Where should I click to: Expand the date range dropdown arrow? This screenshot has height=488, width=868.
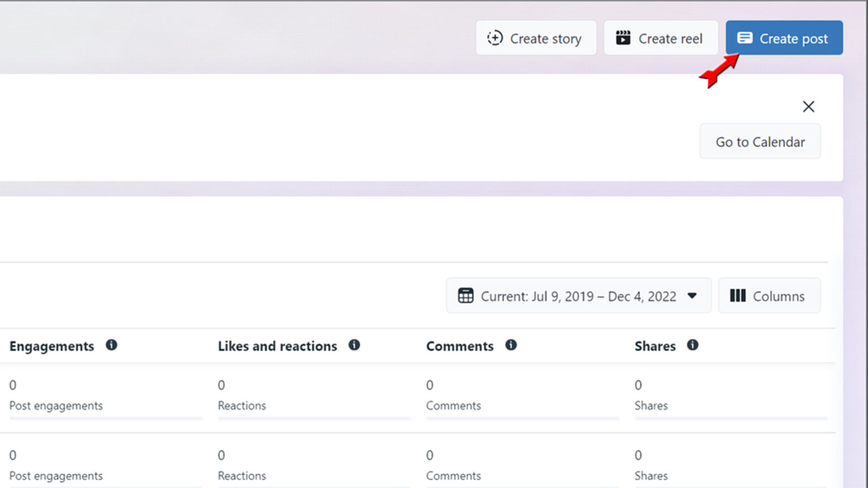[692, 295]
